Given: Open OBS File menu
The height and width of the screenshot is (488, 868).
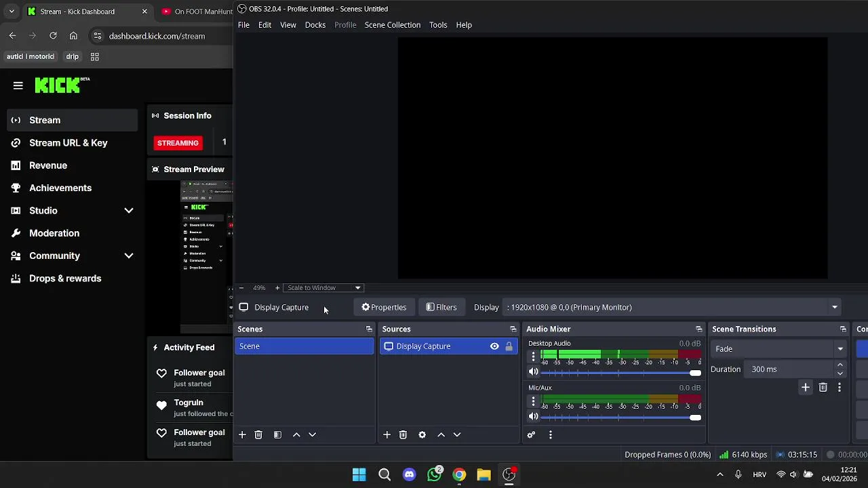Looking at the screenshot, I should click(243, 25).
